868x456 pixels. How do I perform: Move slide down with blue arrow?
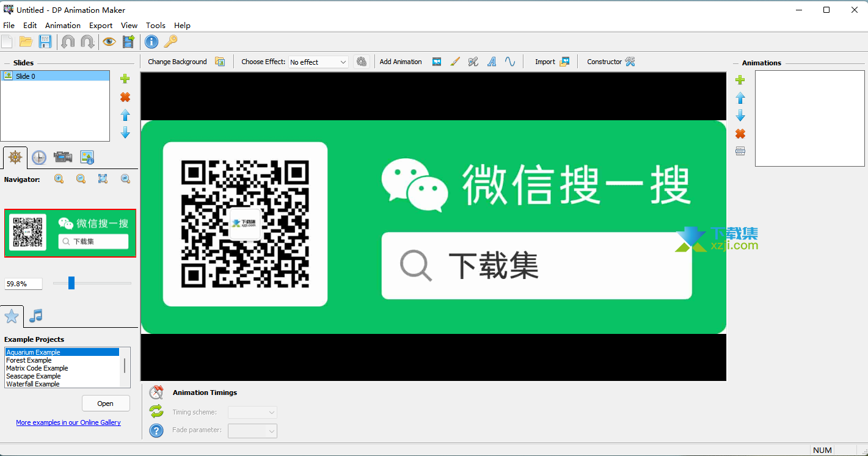(x=125, y=132)
